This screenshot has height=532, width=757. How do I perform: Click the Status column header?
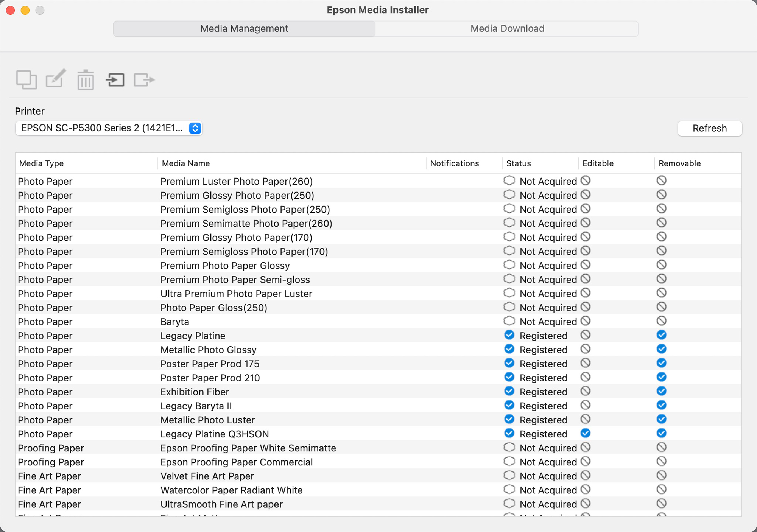(x=519, y=163)
